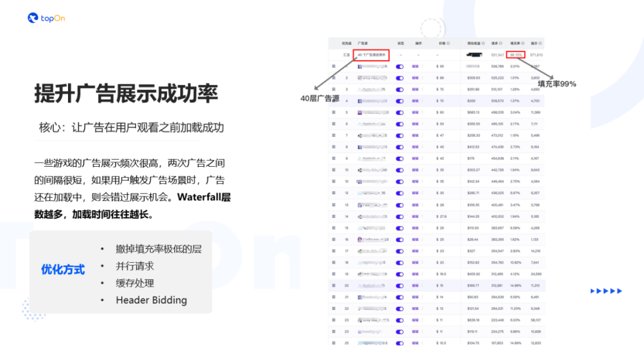Click the reorder handle of priority 9 row
Image resolution: width=644 pixels, height=361 pixels.
pos(333,158)
